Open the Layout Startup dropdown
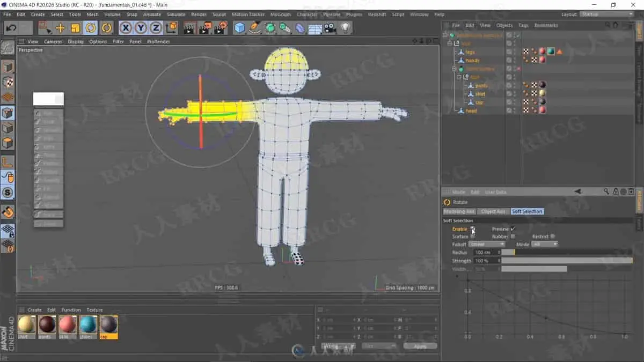Viewport: 644px width, 362px height. coord(605,14)
